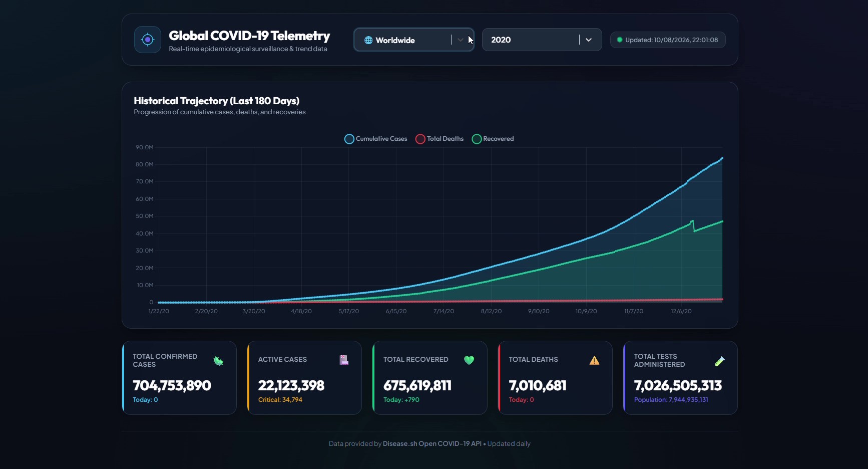Click the 7/14/20 x-axis date label
This screenshot has width=868, height=469.
[x=444, y=311]
